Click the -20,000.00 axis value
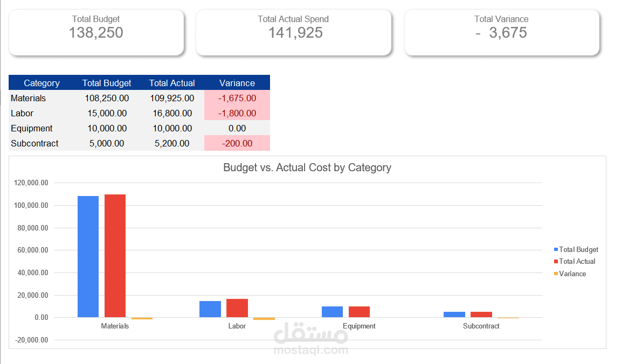Viewport: 622px width, 364px height. [31, 340]
